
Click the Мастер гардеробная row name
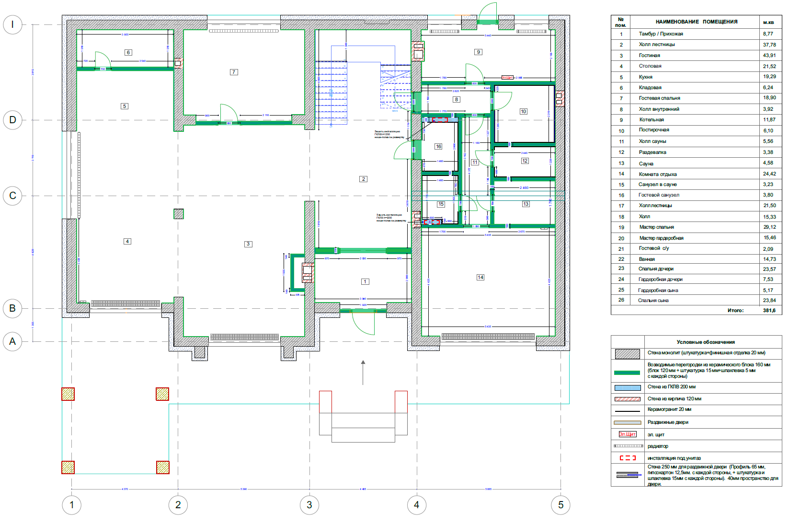tap(661, 238)
